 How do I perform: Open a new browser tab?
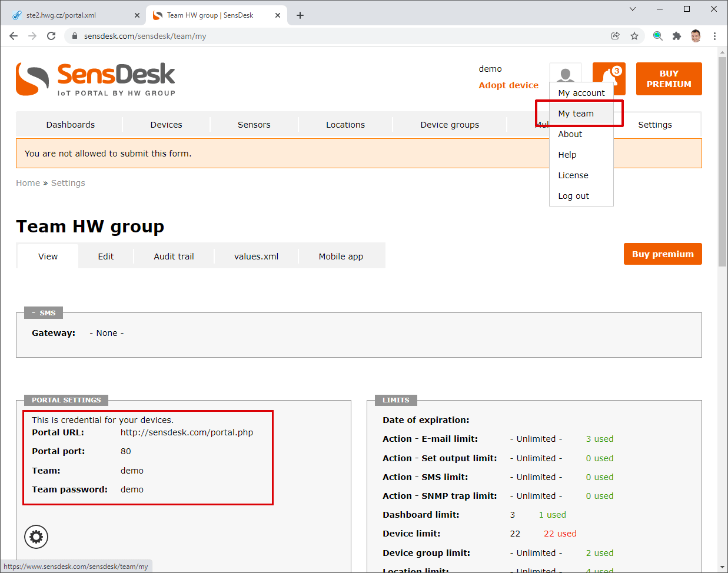[x=300, y=15]
